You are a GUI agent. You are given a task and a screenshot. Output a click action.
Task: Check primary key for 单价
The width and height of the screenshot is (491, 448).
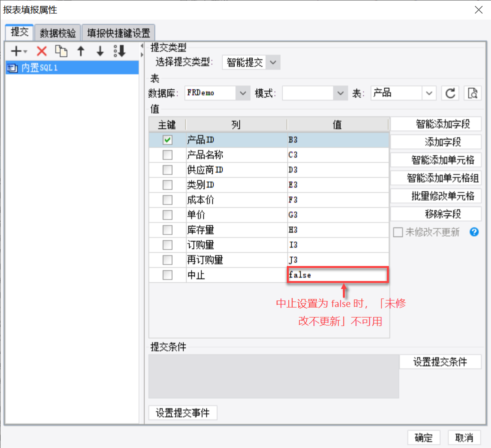[168, 215]
